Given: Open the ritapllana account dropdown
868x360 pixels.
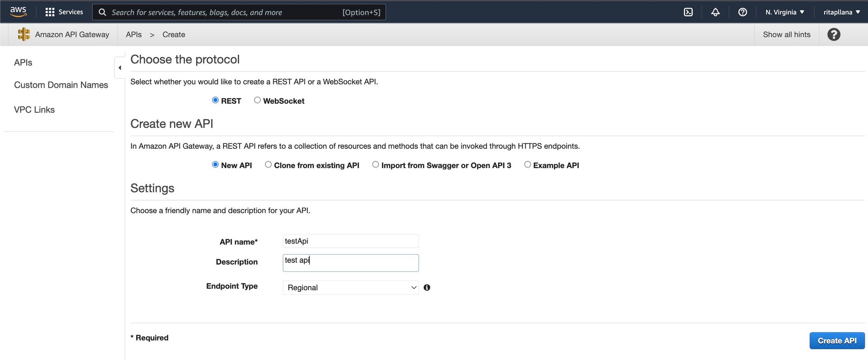Looking at the screenshot, I should coord(841,12).
